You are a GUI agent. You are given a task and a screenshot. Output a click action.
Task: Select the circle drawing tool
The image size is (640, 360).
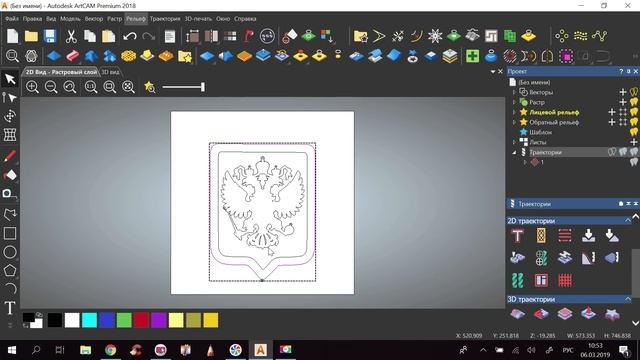[x=10, y=252]
